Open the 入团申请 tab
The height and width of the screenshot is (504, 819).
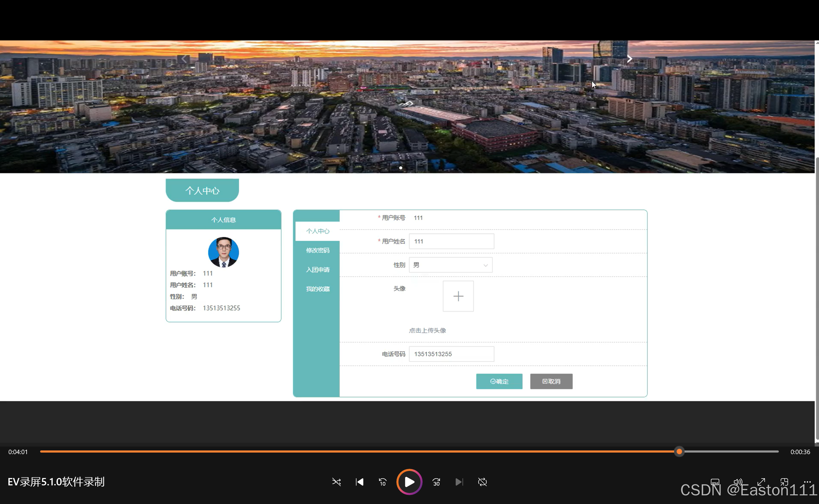tap(317, 270)
